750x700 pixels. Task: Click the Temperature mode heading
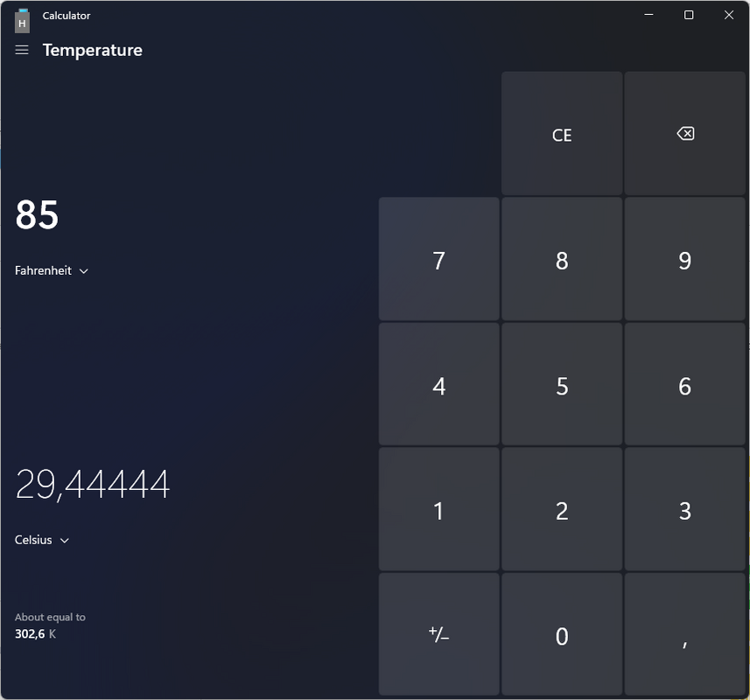pos(92,50)
